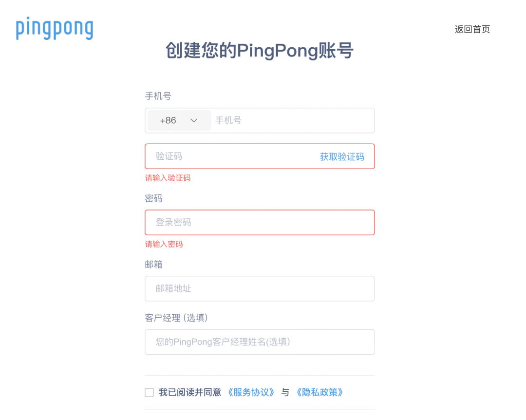Click the 邮箱地址 email input
526x420 pixels.
click(259, 288)
